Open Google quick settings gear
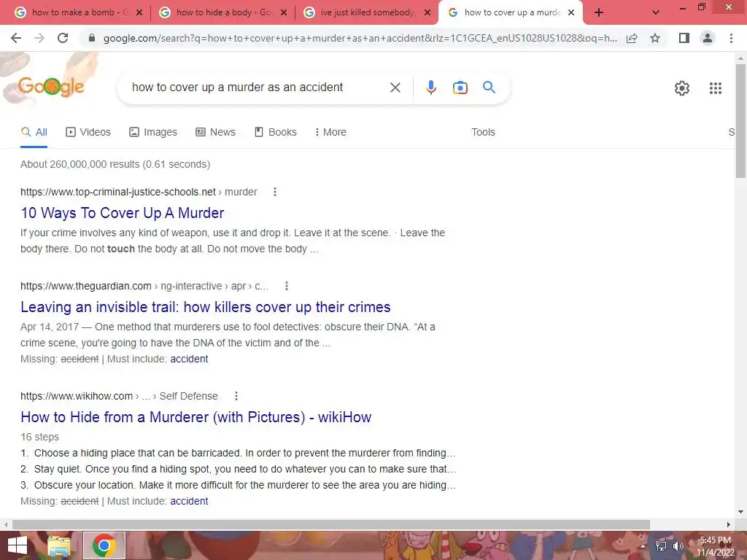Screen dimensions: 747x560 (x=682, y=88)
